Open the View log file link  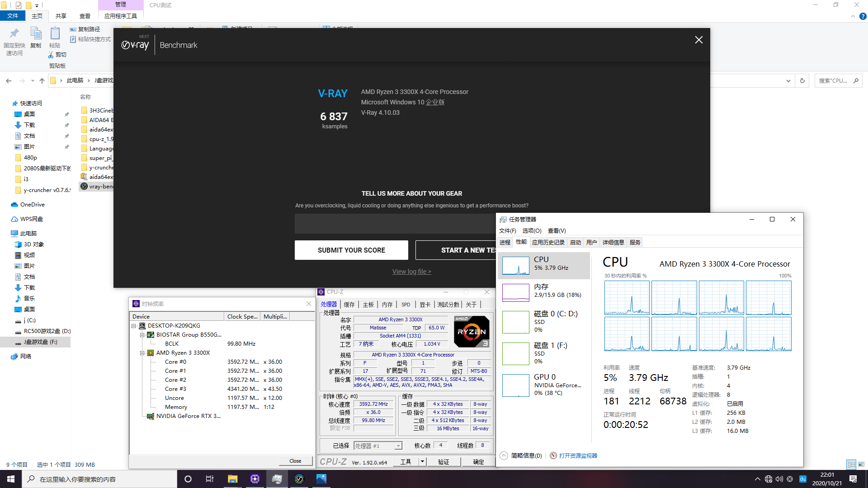(411, 272)
